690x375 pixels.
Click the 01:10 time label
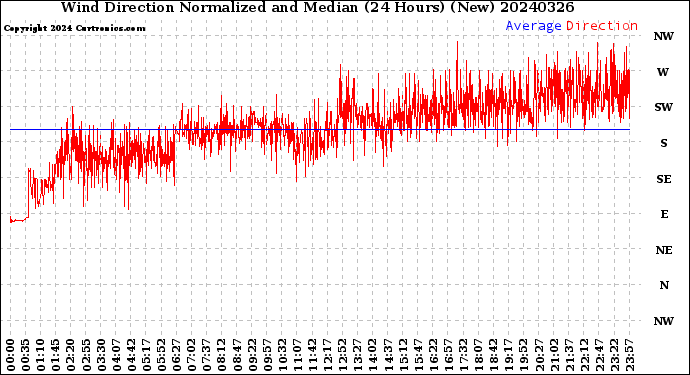coord(40,355)
